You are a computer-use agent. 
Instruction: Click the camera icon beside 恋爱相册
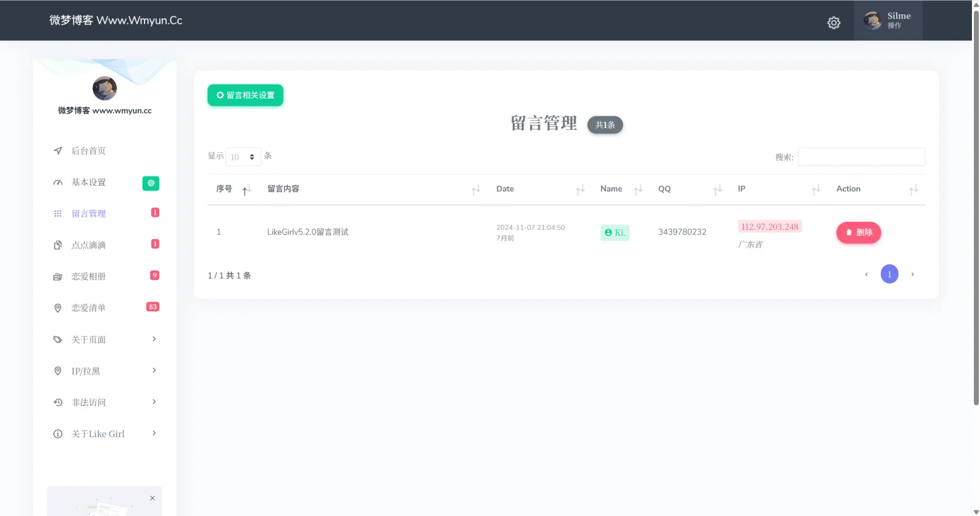click(58, 276)
